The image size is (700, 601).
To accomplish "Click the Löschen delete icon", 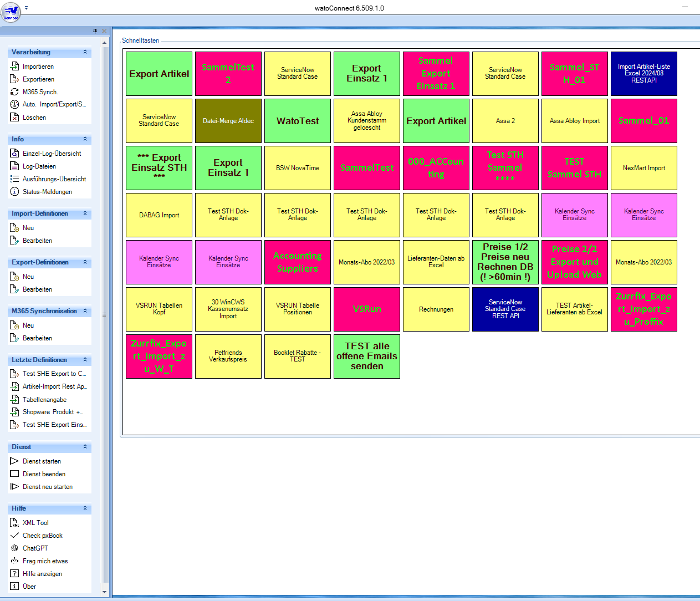I will pos(15,118).
